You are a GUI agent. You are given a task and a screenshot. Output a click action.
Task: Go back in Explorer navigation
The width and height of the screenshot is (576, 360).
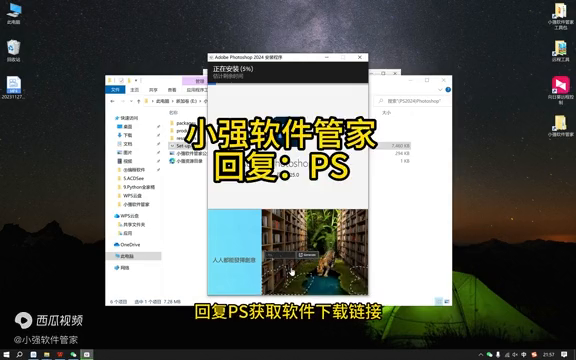click(112, 101)
